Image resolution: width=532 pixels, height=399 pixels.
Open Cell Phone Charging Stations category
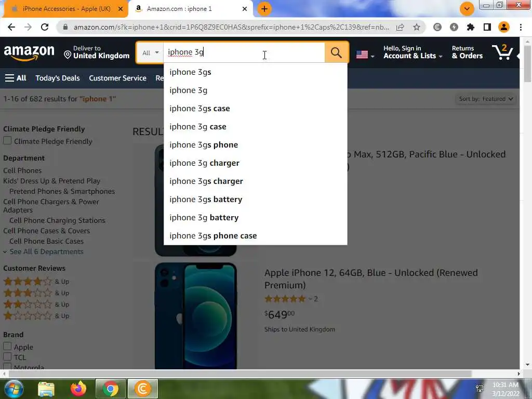coord(57,220)
